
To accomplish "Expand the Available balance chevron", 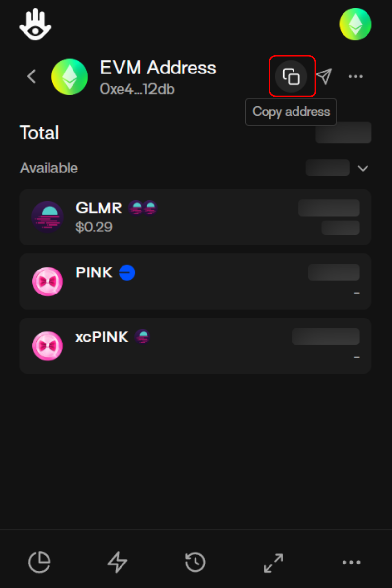I will click(363, 168).
